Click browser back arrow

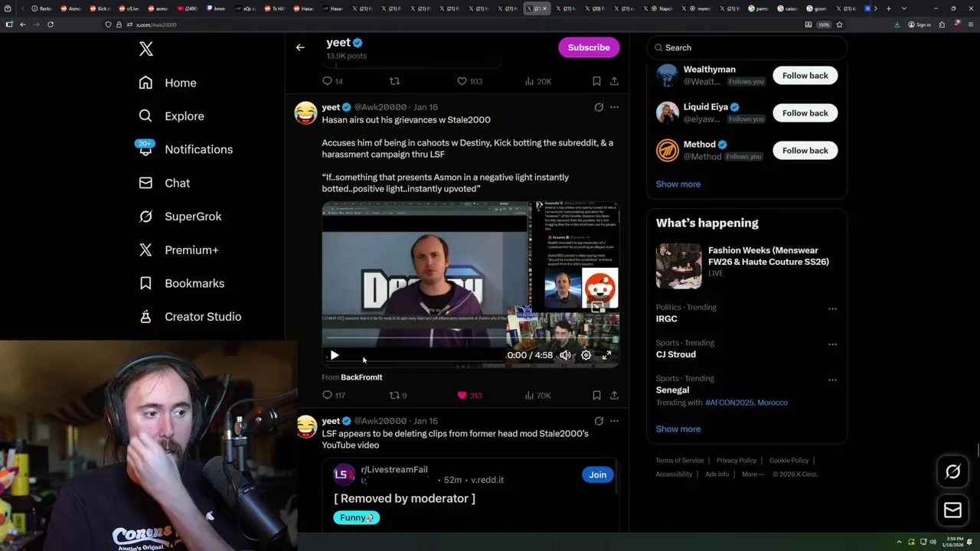[x=23, y=24]
